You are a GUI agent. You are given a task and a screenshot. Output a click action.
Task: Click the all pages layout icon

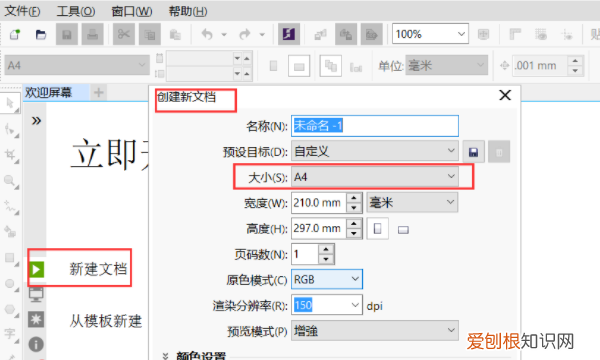click(330, 66)
